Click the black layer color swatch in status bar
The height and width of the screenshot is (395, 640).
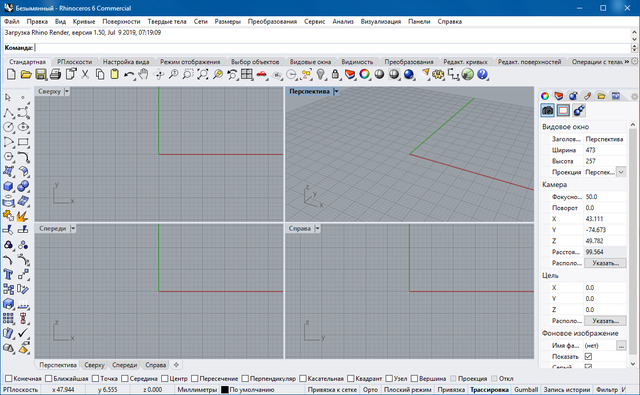(x=224, y=389)
